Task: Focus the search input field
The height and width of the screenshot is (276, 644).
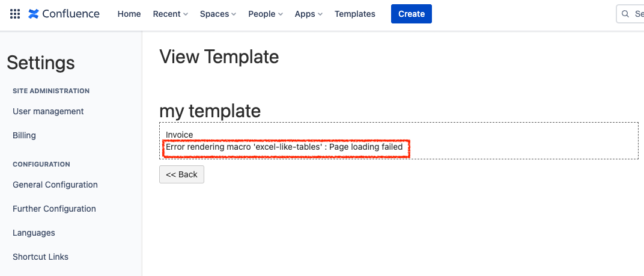Action: click(x=638, y=14)
